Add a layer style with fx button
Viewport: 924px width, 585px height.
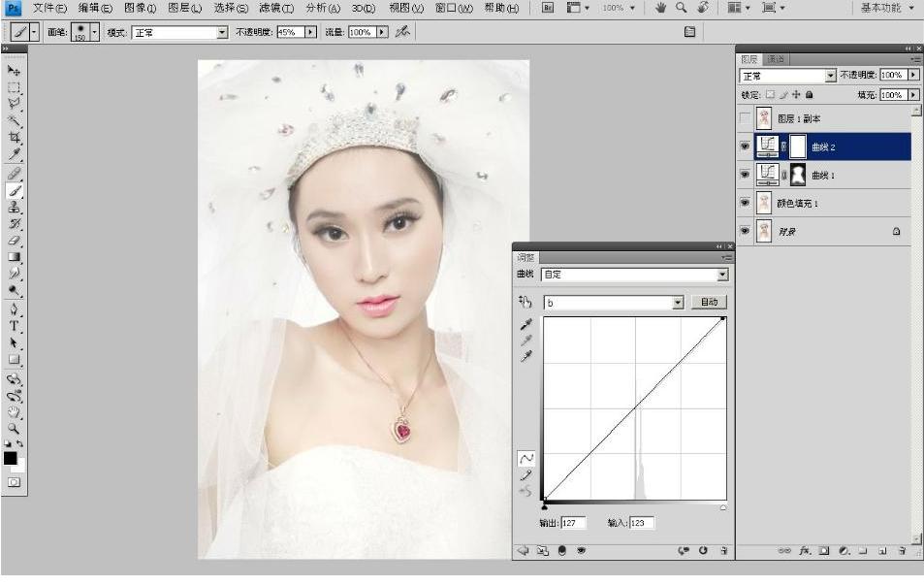[805, 551]
